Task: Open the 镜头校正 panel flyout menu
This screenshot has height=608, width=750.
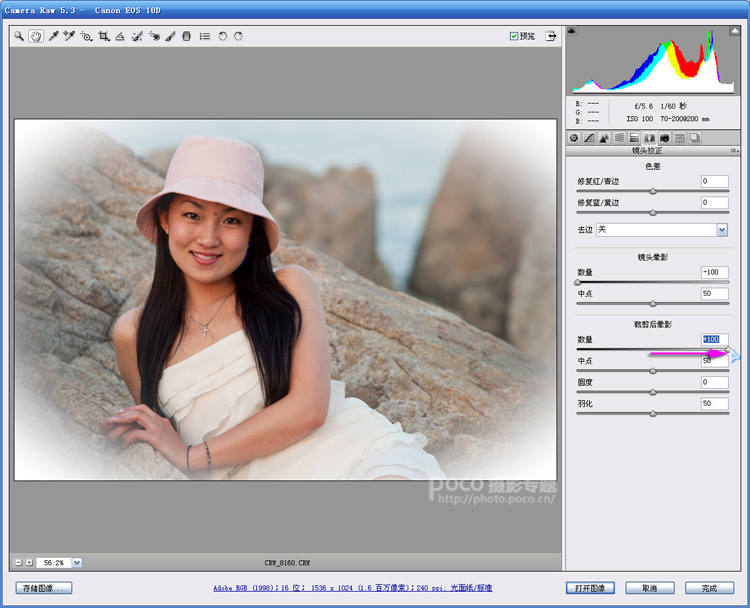Action: point(735,151)
